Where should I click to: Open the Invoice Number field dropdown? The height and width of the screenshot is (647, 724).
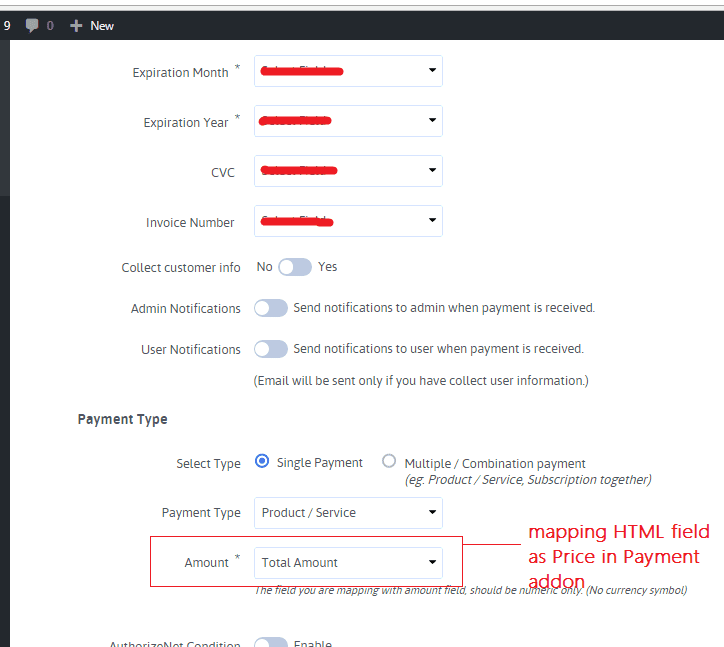348,221
